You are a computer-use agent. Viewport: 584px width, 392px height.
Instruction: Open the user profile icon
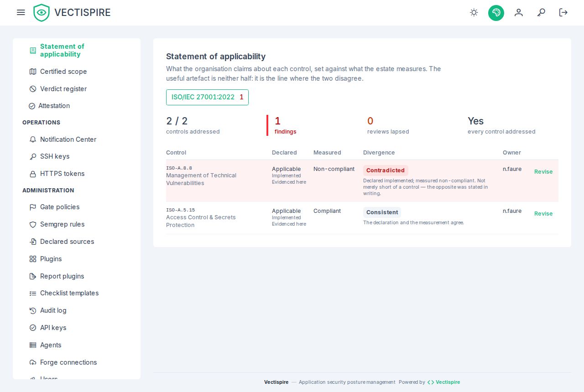click(519, 13)
